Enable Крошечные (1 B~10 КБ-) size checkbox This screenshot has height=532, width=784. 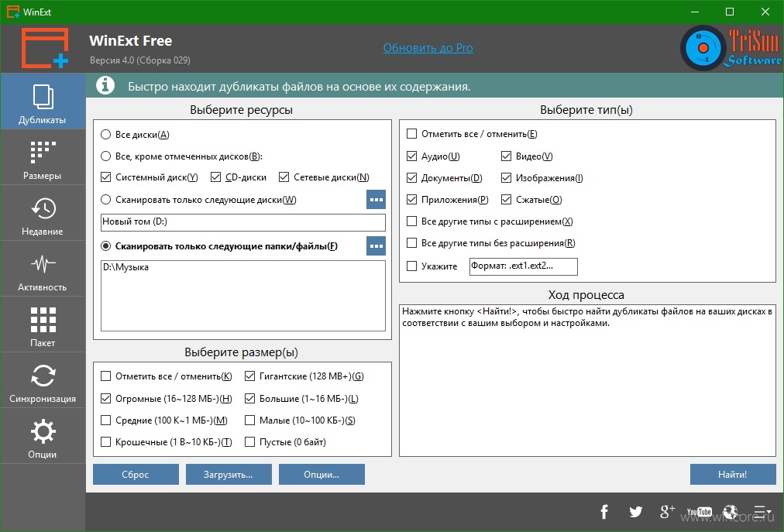point(166,442)
